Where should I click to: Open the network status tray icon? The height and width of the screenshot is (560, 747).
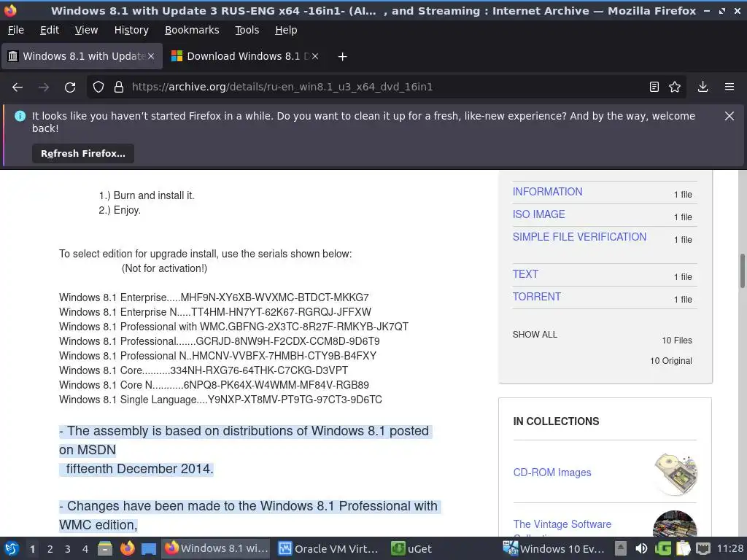703,548
